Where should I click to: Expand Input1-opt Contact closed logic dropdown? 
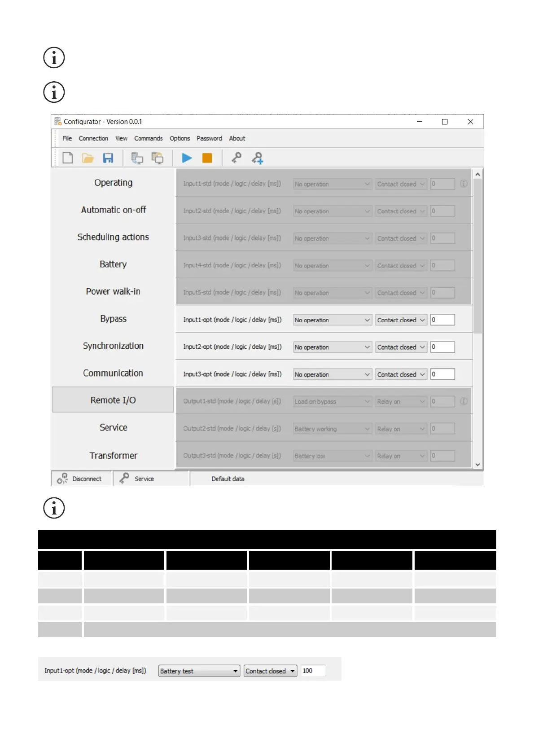(401, 320)
